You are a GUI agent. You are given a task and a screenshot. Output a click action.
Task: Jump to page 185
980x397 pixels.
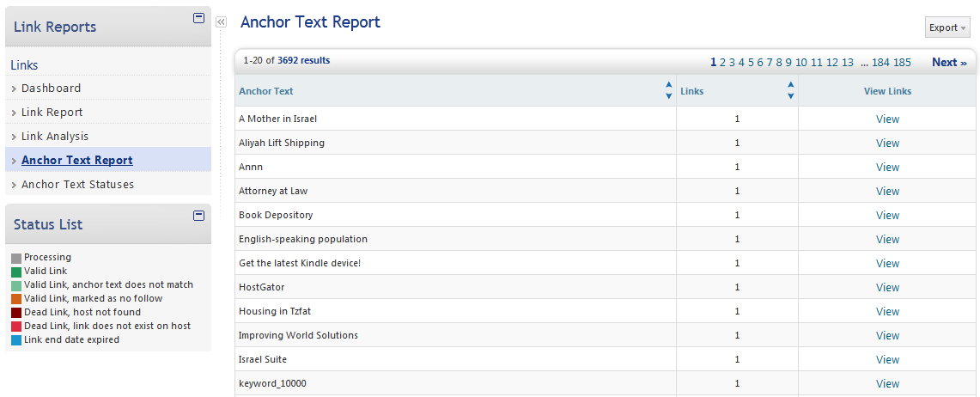click(x=902, y=63)
